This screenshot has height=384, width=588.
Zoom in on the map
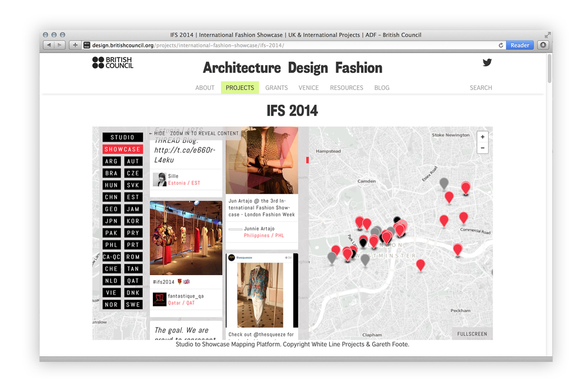pyautogui.click(x=482, y=136)
